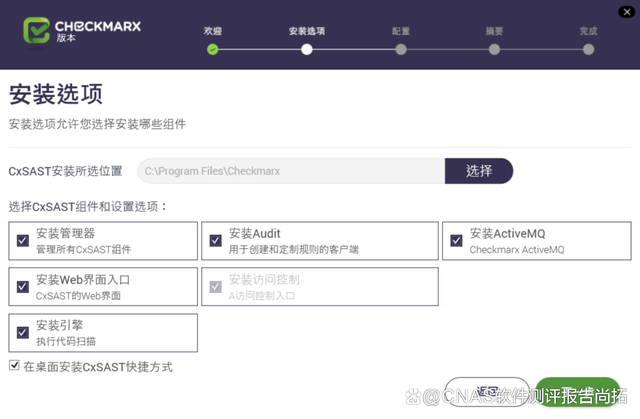The width and height of the screenshot is (640, 419).
Task: Select the 配置 step label
Action: click(401, 31)
